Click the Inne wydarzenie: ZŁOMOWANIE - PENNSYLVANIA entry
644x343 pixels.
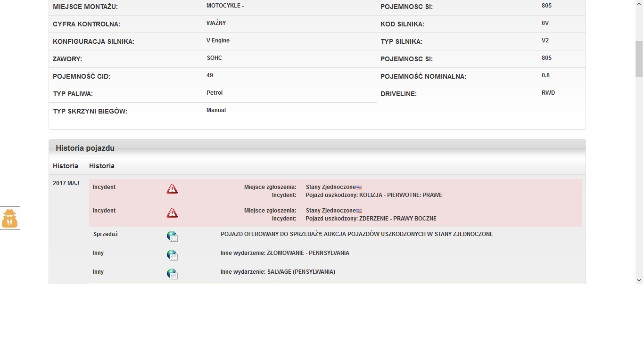[x=285, y=253]
